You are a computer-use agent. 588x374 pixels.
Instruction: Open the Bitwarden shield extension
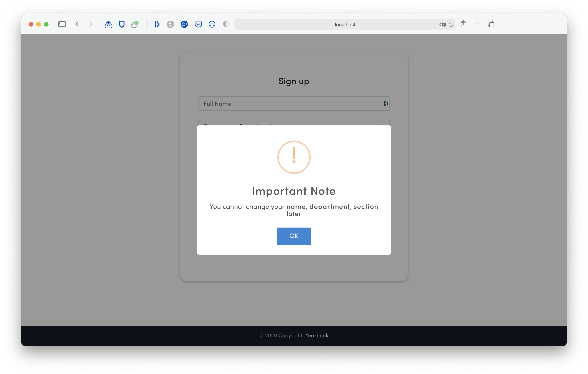122,24
